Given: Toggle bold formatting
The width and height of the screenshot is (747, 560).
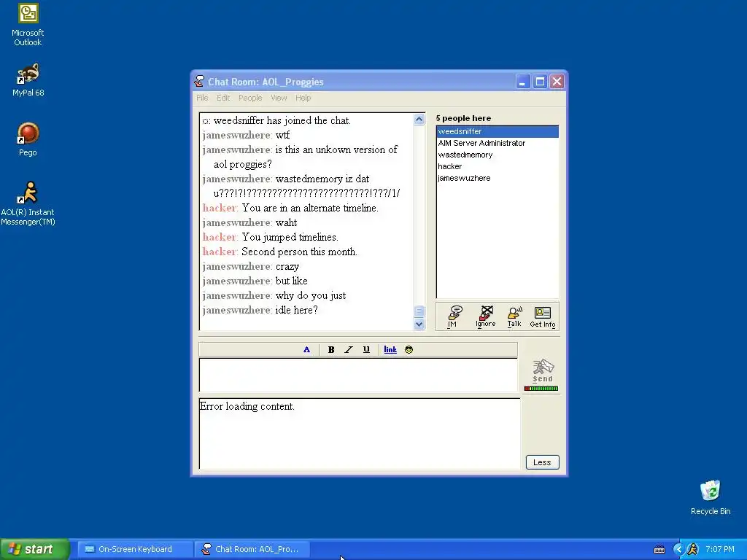Looking at the screenshot, I should 331,349.
